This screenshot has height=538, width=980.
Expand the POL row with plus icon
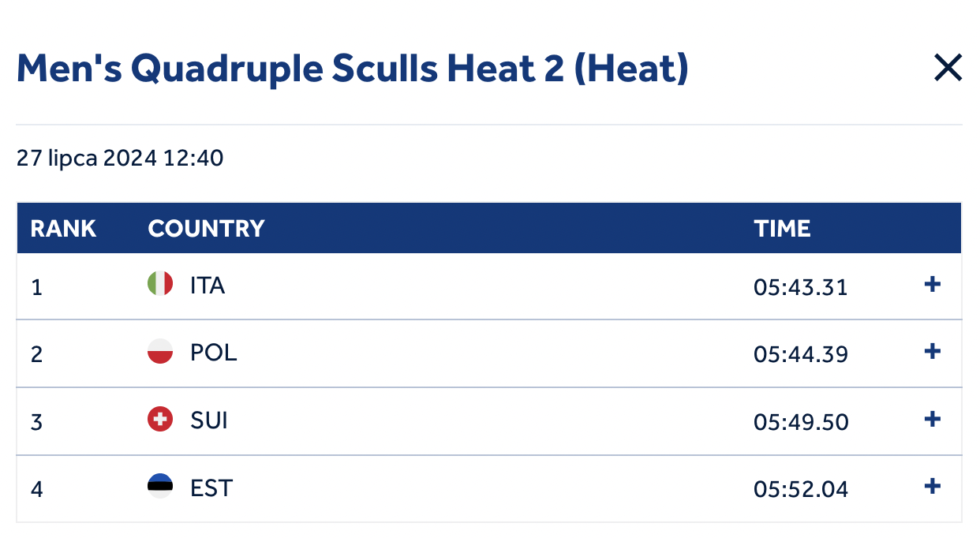[932, 351]
